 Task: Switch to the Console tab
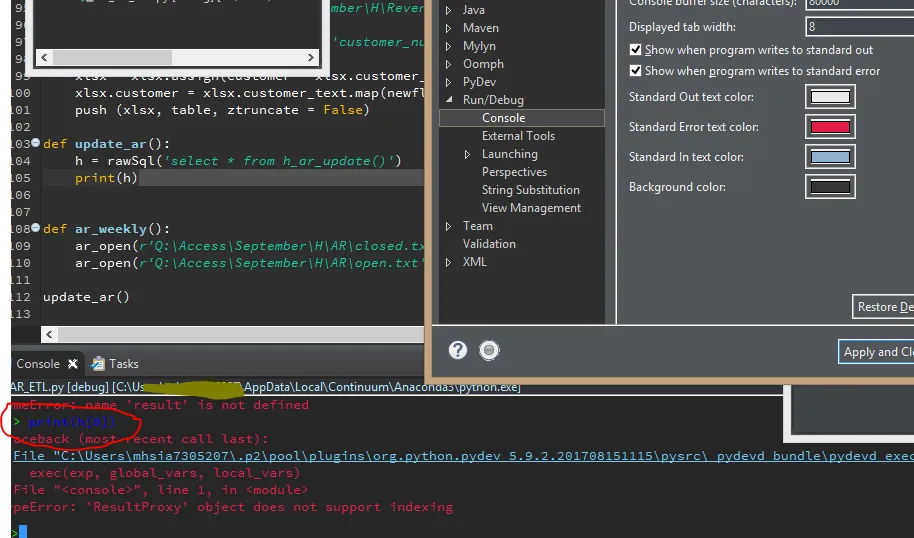point(38,364)
